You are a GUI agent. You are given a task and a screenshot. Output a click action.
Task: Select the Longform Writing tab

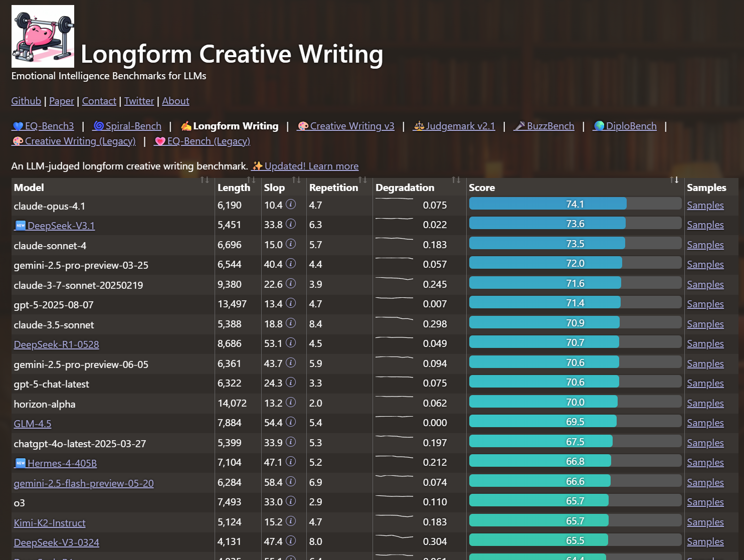pos(230,126)
